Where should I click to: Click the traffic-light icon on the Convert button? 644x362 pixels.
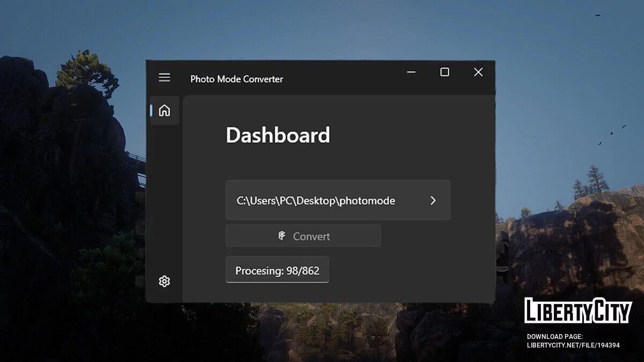[x=281, y=235]
